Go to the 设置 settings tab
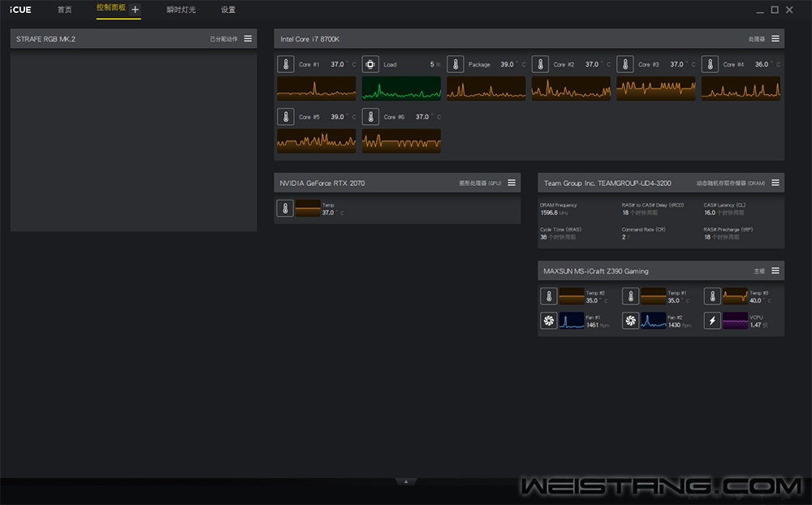Screen dimensions: 812x505 [228, 10]
